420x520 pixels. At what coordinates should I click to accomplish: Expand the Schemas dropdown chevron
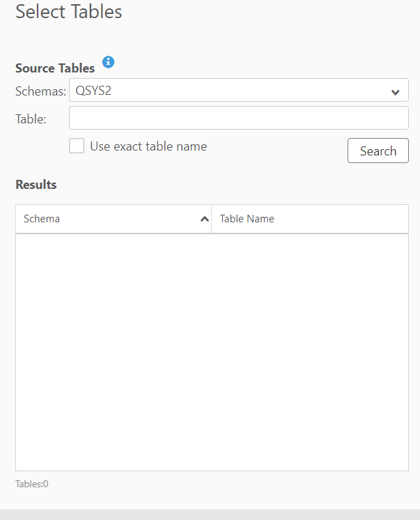tap(395, 91)
